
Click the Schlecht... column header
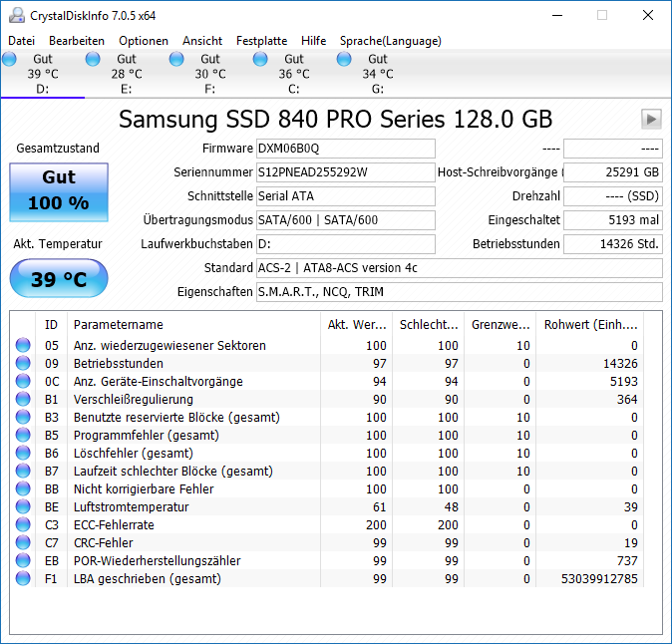[428, 325]
